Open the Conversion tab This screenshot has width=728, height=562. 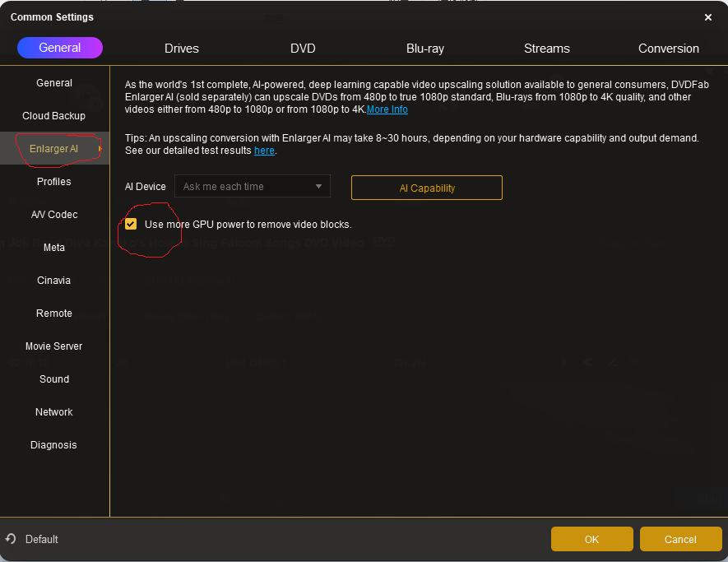[x=668, y=49]
